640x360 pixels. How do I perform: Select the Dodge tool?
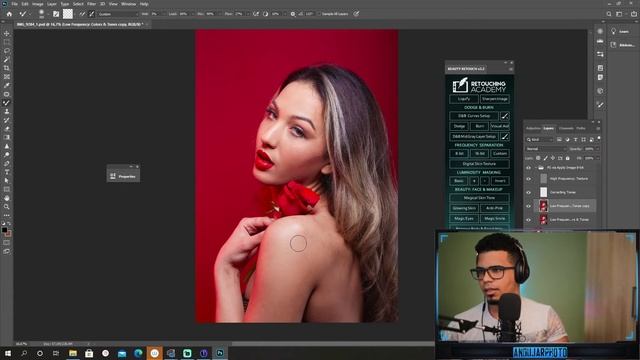tap(7, 155)
